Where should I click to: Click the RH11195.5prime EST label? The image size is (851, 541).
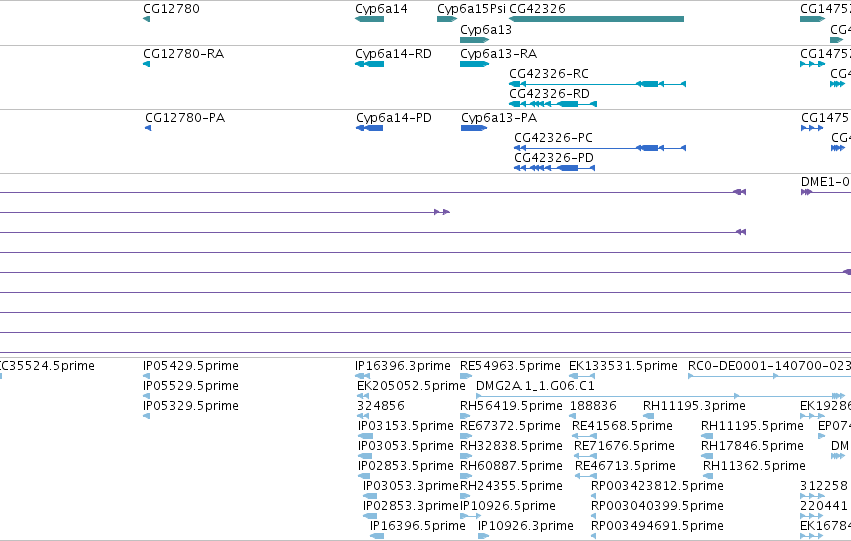[752, 427]
